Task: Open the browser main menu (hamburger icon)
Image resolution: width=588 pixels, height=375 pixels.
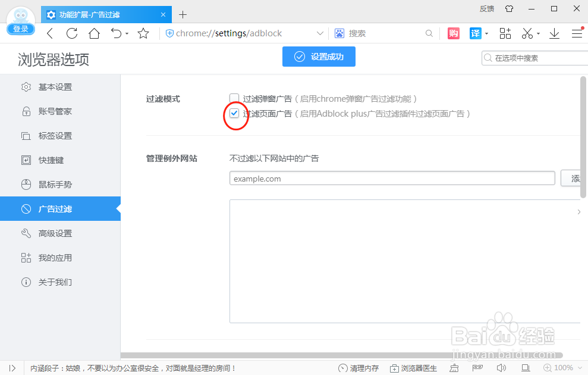Action: 577,33
